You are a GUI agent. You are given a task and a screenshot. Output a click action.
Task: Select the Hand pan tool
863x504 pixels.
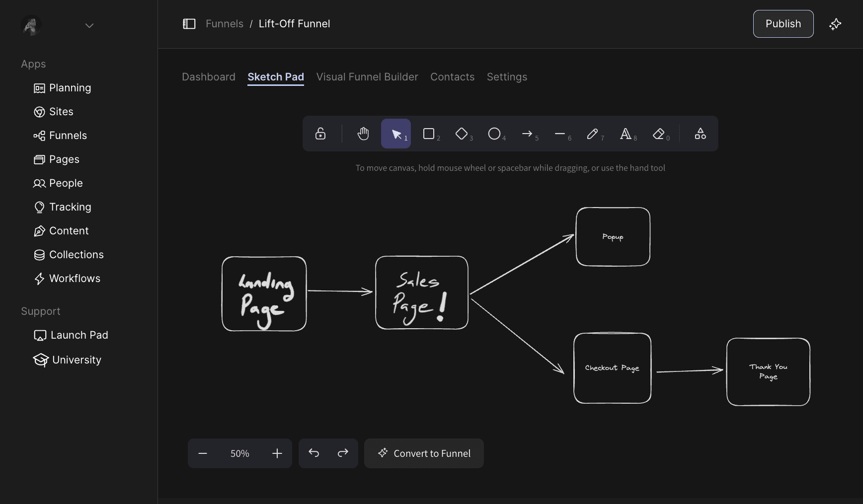click(363, 134)
